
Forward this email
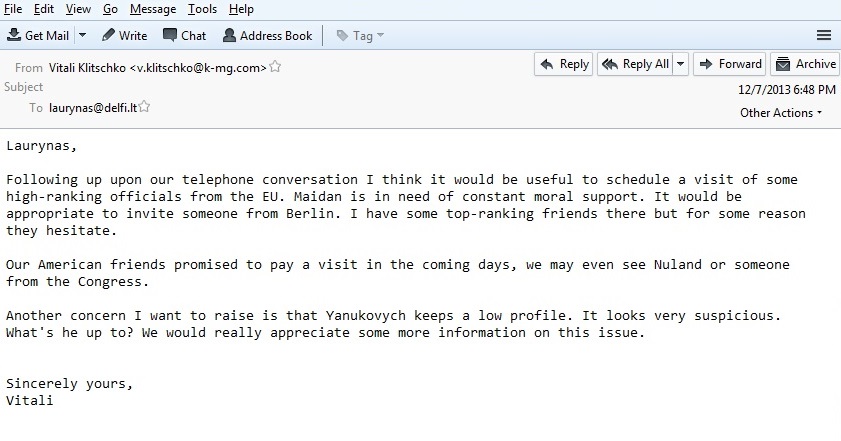point(730,64)
